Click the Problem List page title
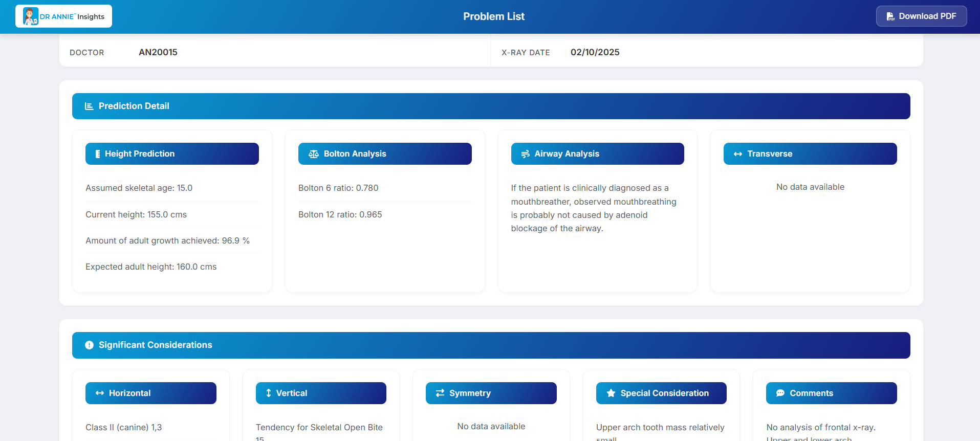Screen dimensions: 980x441 click(494, 16)
